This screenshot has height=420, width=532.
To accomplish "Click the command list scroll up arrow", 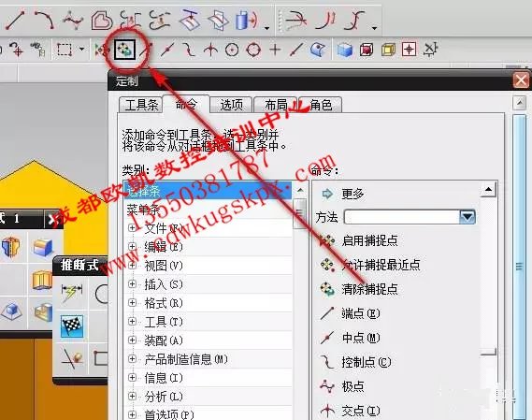I will click(488, 190).
